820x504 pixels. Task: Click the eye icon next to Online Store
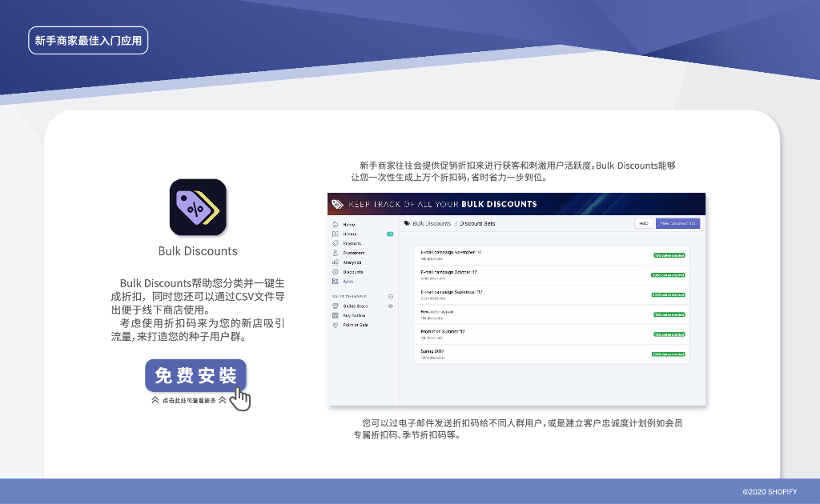tap(390, 306)
